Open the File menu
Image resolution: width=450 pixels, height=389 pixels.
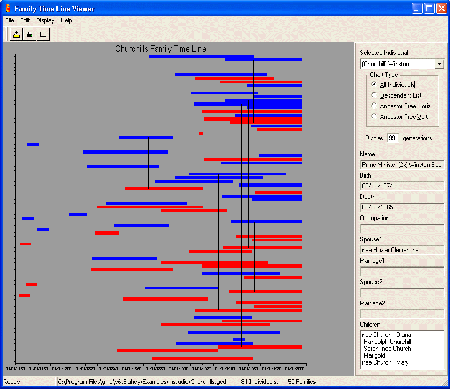click(x=10, y=21)
